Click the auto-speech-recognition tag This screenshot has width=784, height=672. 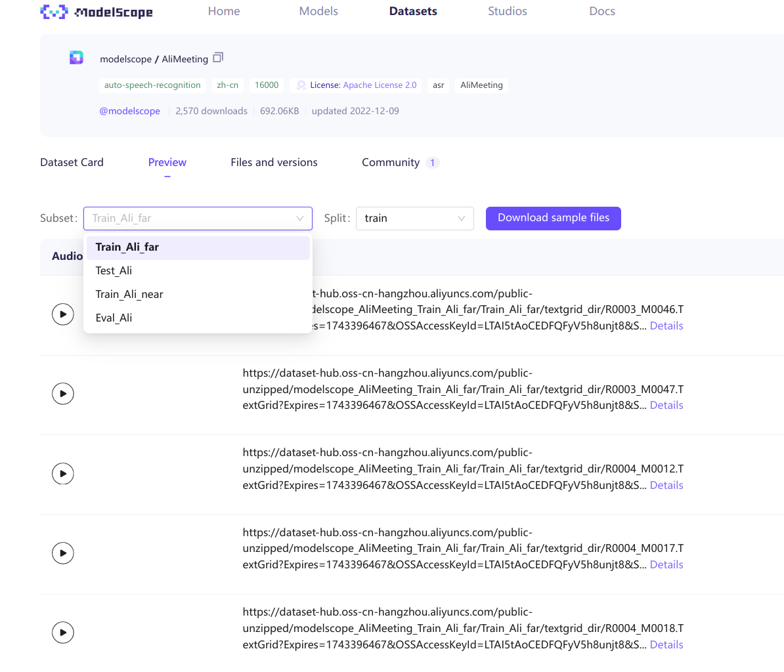coord(152,85)
